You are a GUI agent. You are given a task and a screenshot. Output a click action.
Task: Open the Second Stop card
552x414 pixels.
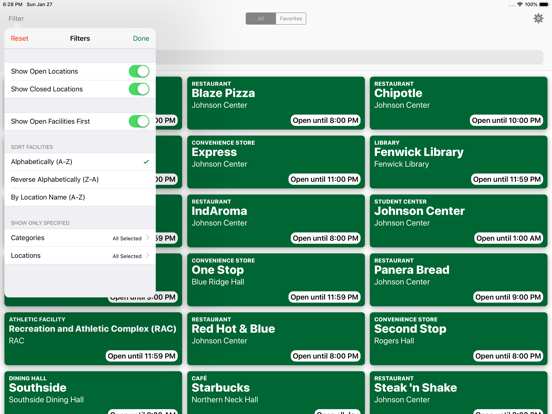click(x=458, y=339)
